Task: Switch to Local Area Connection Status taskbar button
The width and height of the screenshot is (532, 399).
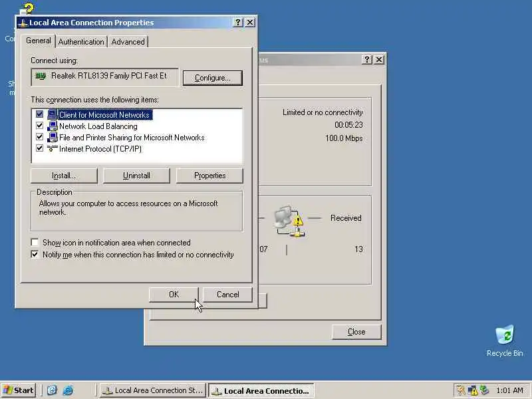Action: pos(153,390)
